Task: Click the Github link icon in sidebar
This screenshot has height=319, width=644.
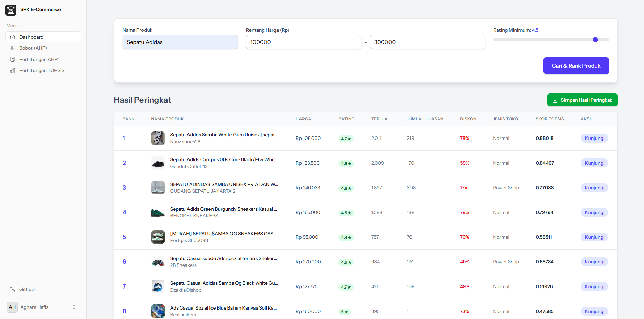Action: click(x=13, y=289)
